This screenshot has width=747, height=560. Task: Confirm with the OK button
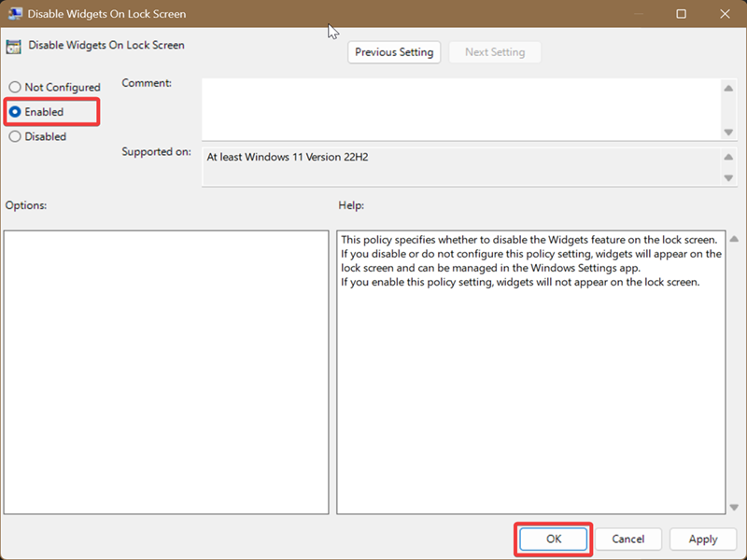coord(554,539)
